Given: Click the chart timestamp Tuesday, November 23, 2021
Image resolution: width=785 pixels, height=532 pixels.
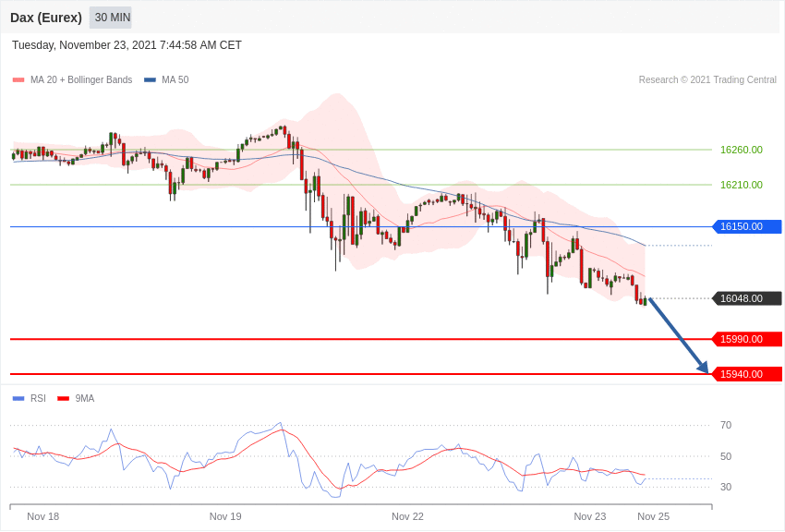Looking at the screenshot, I should [127, 45].
